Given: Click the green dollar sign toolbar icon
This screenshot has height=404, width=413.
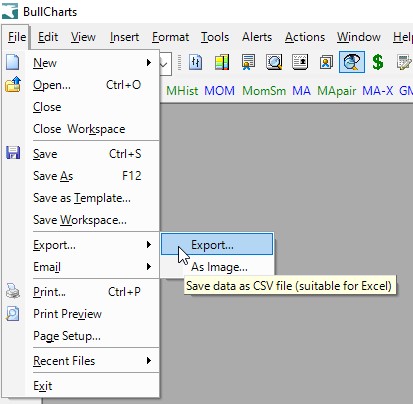Looking at the screenshot, I should point(377,62).
